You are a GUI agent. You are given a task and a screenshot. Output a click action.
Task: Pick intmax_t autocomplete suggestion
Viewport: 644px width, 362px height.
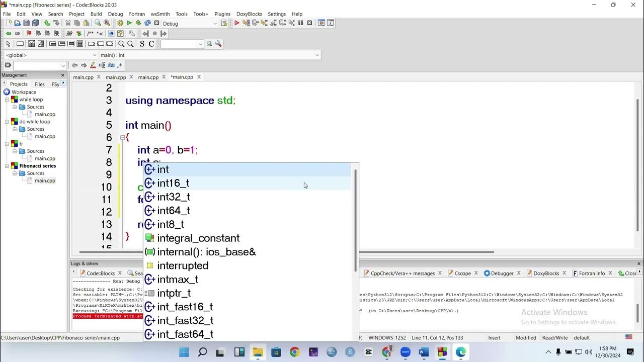[247, 280]
